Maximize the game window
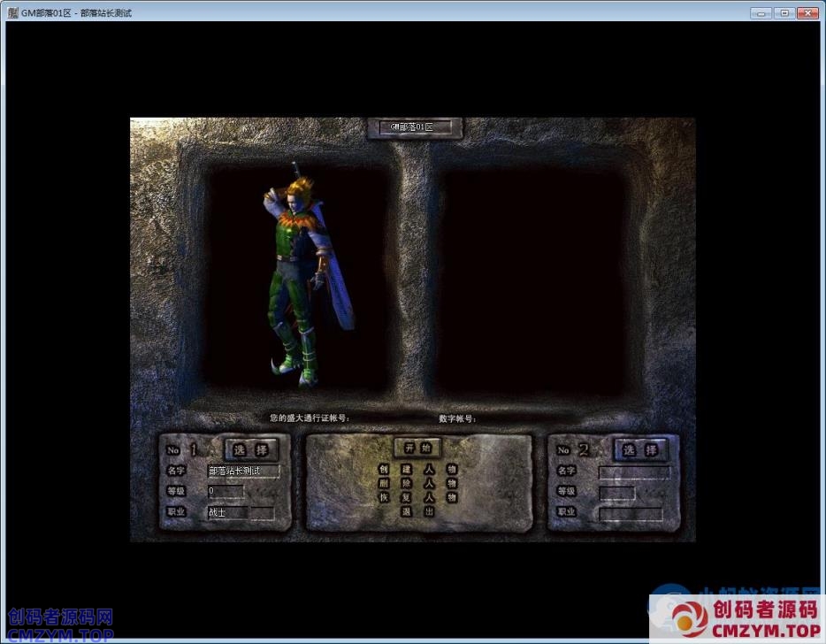Screen dimensions: 826x644 pos(784,12)
